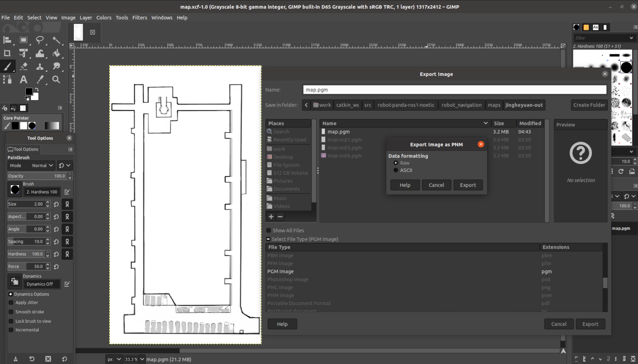Enable the Smooth stroke checkbox
The height and width of the screenshot is (364, 638).
pos(11,312)
